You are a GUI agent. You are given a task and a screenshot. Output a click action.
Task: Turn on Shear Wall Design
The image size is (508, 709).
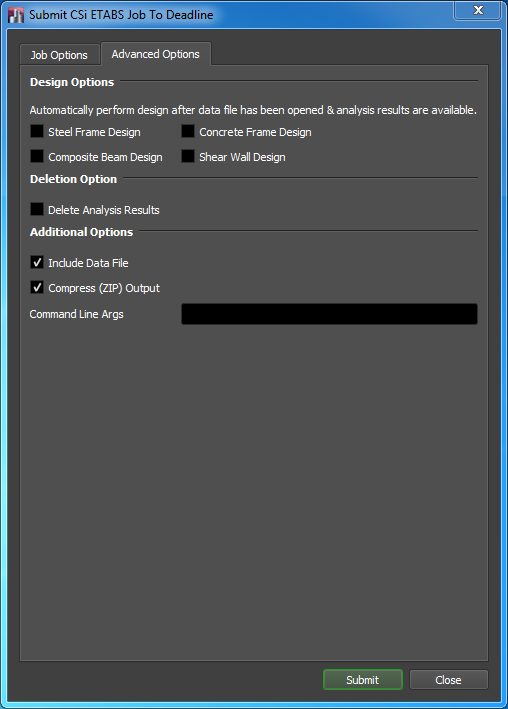[x=188, y=156]
